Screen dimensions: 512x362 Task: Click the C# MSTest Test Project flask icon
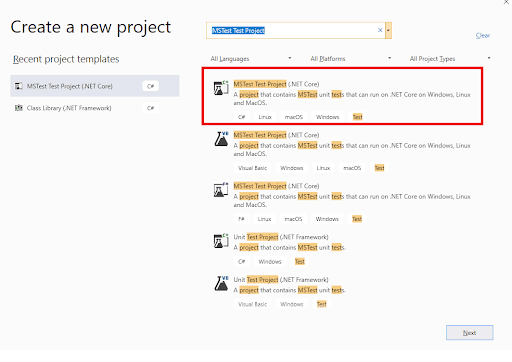[x=221, y=88]
